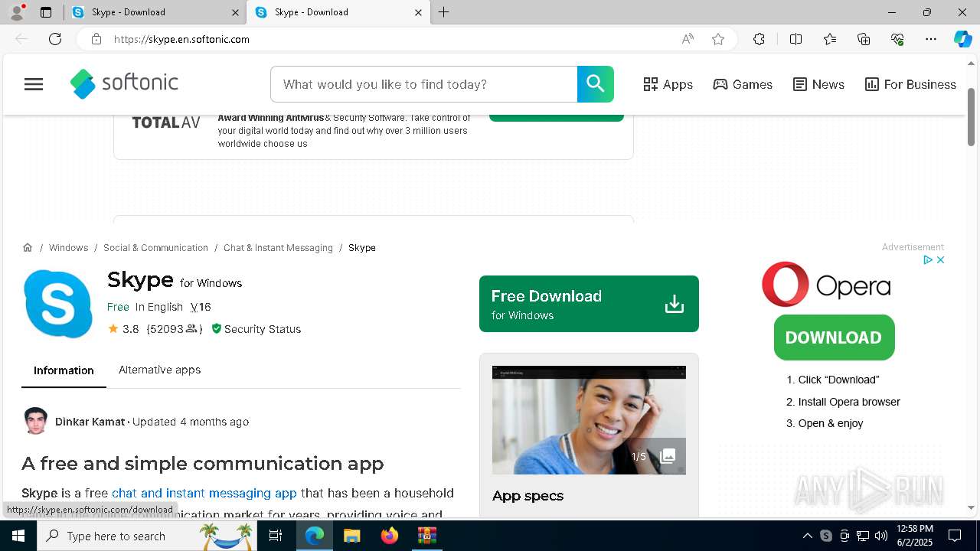The height and width of the screenshot is (551, 980).
Task: Open the Games section
Action: pos(743,84)
